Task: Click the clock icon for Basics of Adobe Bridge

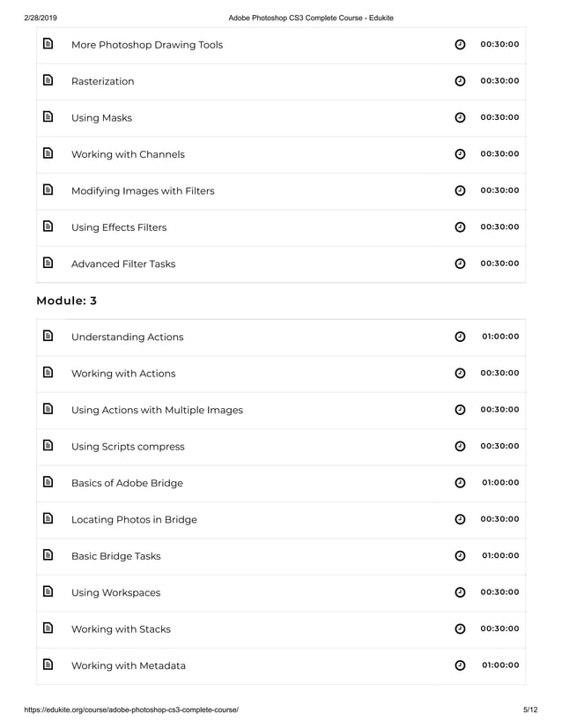Action: 460,483
